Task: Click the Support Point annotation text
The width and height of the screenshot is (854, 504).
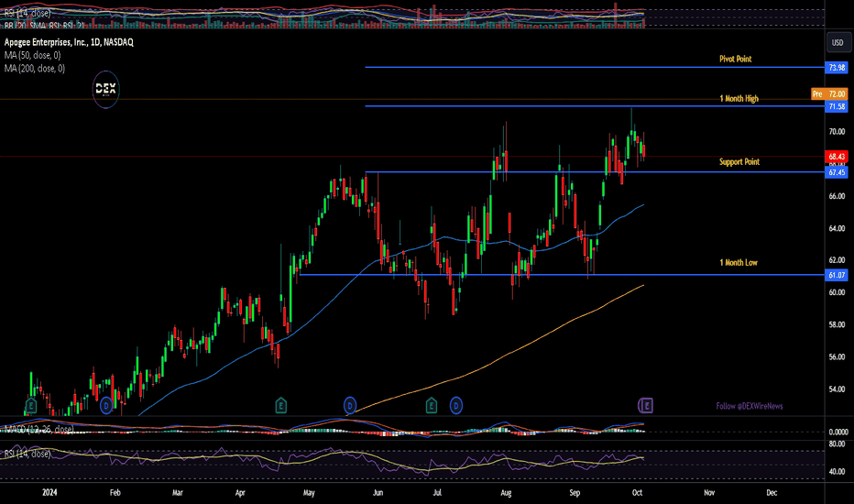Action: [x=739, y=162]
